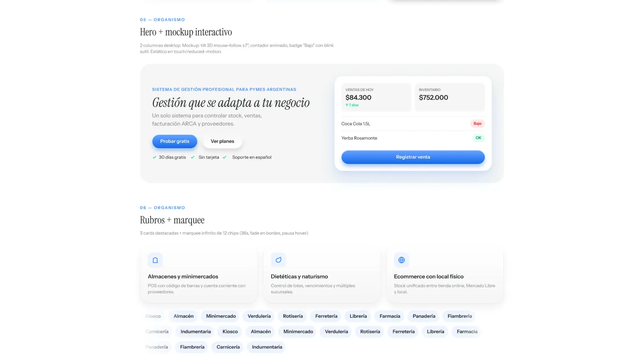
Task: Click the faded third-row Panadería chip
Action: point(156,347)
